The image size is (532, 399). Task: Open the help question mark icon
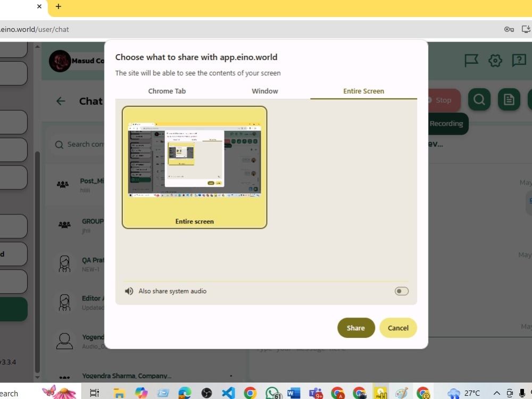(519, 61)
